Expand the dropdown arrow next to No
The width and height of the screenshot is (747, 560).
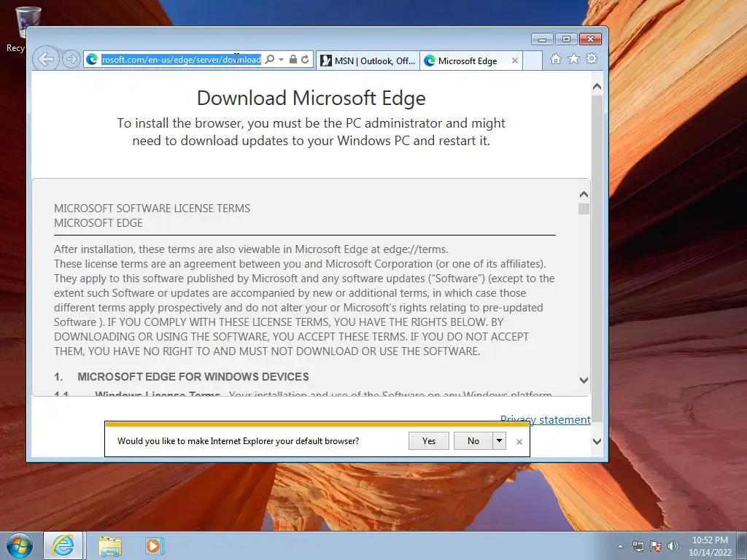pos(499,441)
